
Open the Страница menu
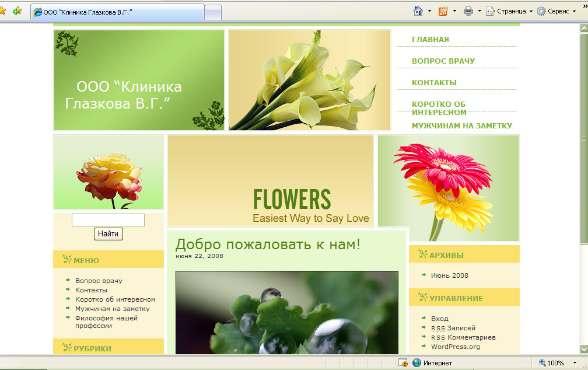pyautogui.click(x=510, y=11)
